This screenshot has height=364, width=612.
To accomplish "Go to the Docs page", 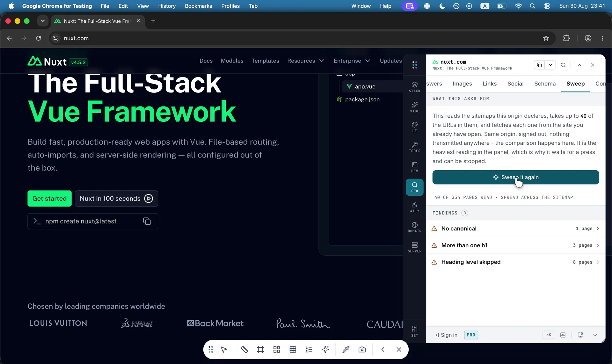I will point(206,61).
